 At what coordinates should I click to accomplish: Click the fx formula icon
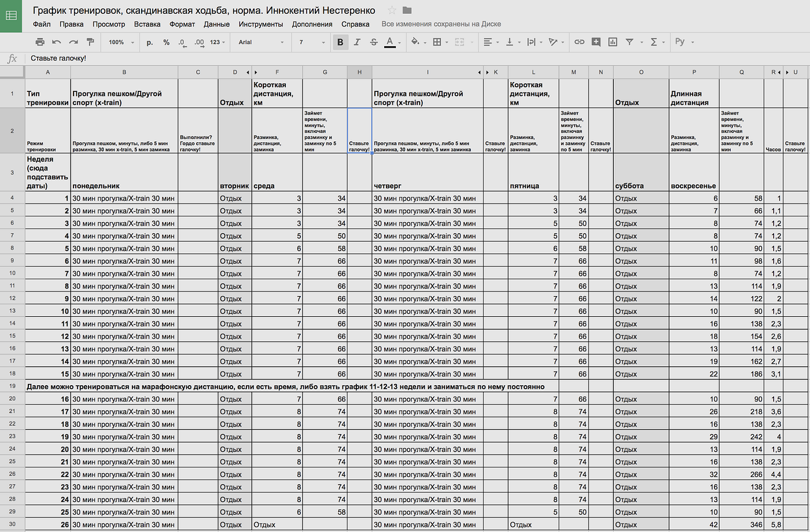coord(12,58)
